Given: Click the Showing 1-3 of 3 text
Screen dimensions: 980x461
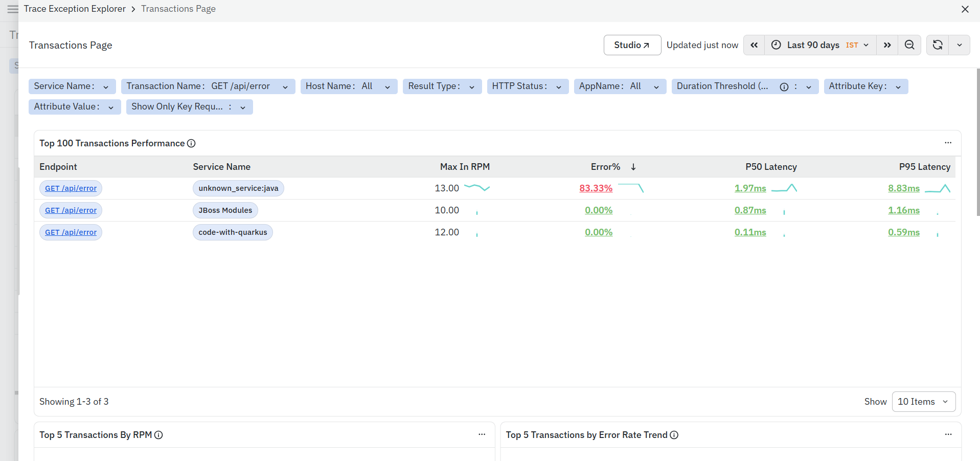Looking at the screenshot, I should coord(74,402).
